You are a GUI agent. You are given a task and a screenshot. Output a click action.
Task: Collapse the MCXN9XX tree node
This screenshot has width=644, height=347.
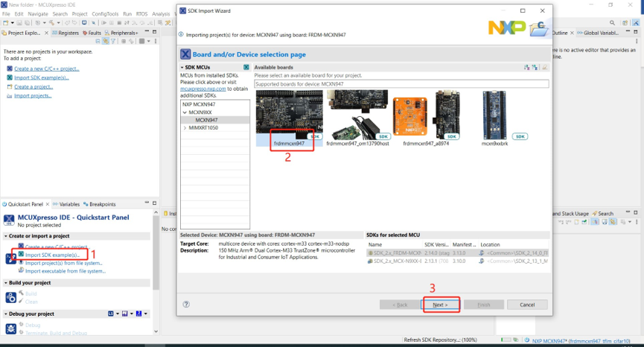185,112
